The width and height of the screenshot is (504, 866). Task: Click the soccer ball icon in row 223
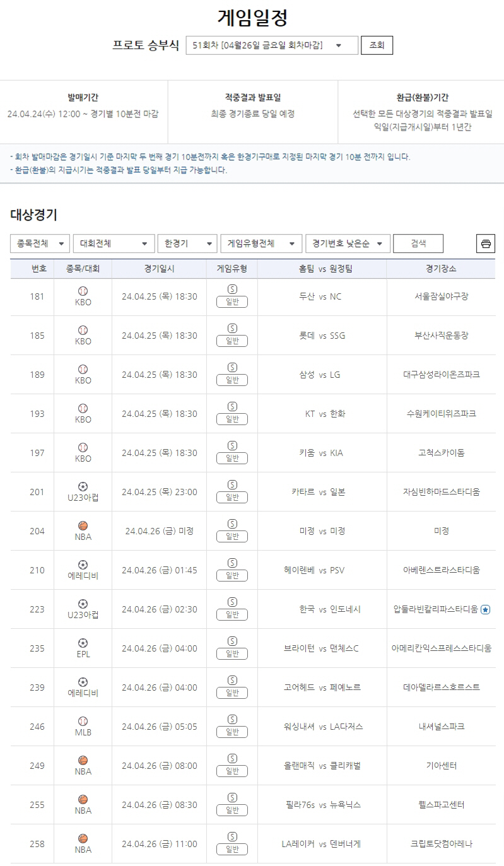point(83,604)
